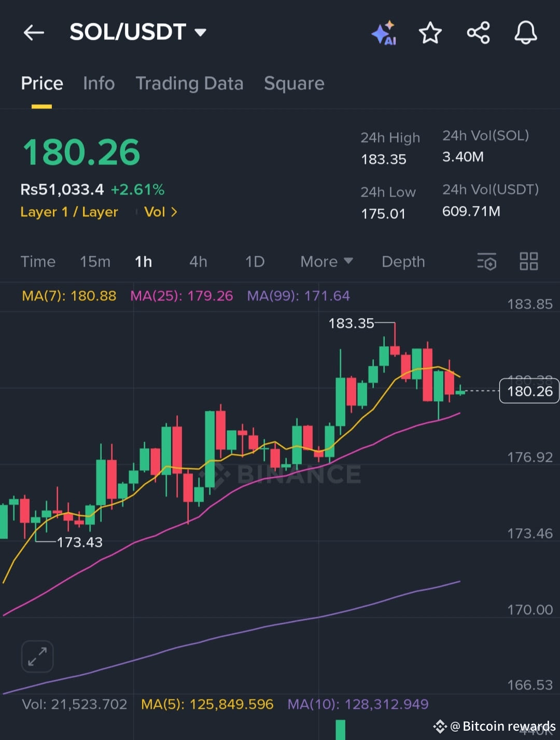Select the 4h chart interval
560x740 pixels.
(x=198, y=262)
